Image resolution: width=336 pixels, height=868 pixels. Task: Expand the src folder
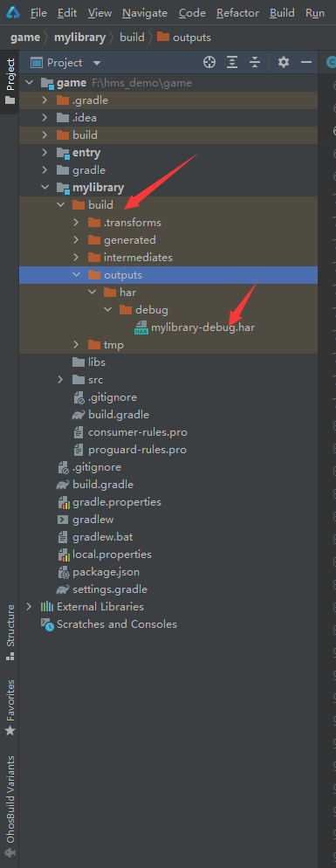(60, 380)
